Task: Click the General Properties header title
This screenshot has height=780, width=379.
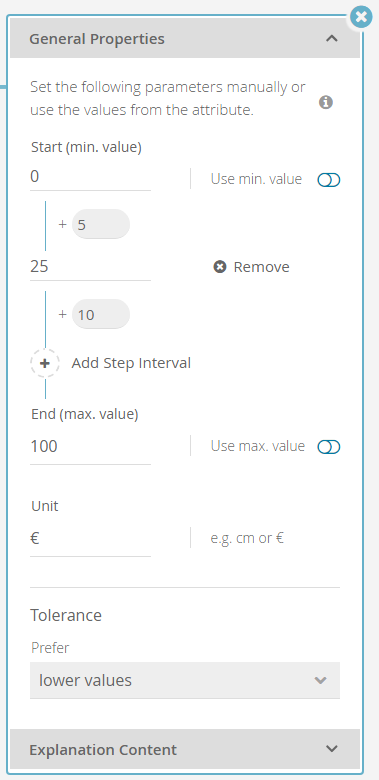Action: point(97,39)
